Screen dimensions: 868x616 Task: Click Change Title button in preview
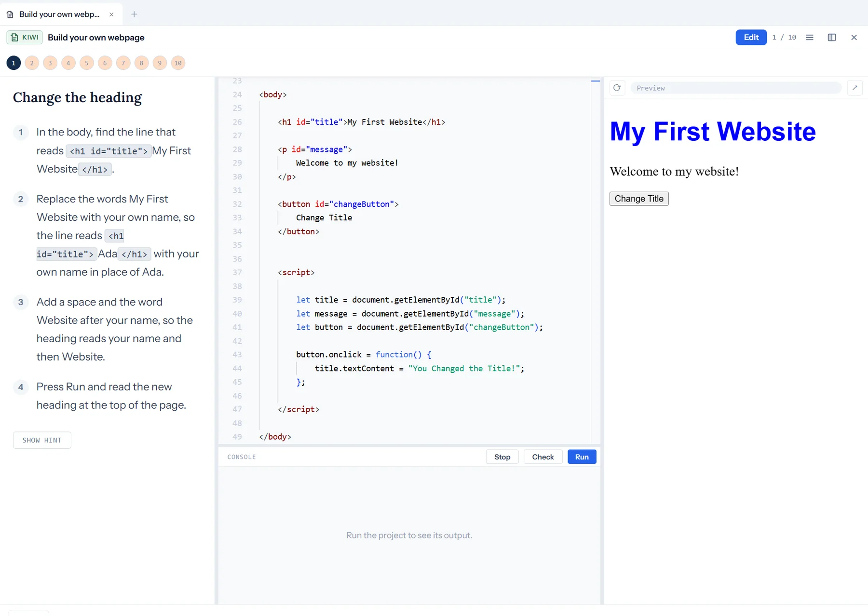(x=639, y=199)
